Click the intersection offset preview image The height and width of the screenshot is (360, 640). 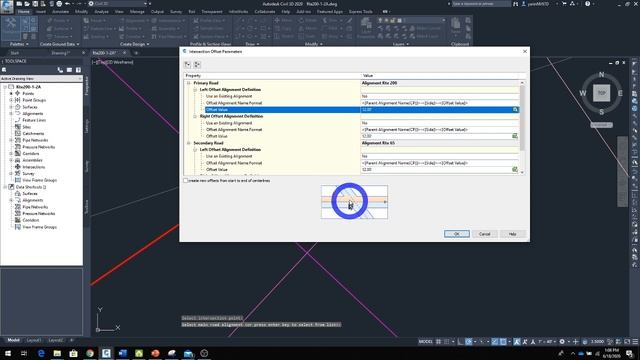click(354, 202)
